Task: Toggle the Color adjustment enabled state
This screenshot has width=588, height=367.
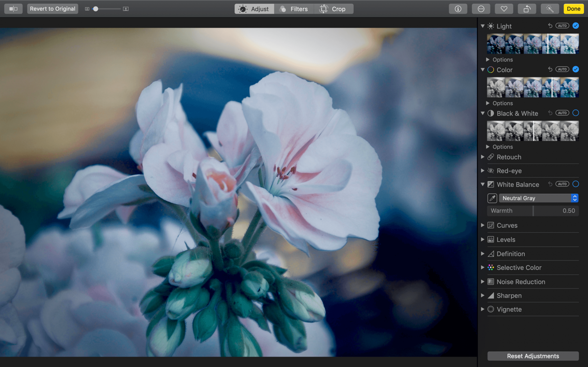Action: tap(575, 69)
